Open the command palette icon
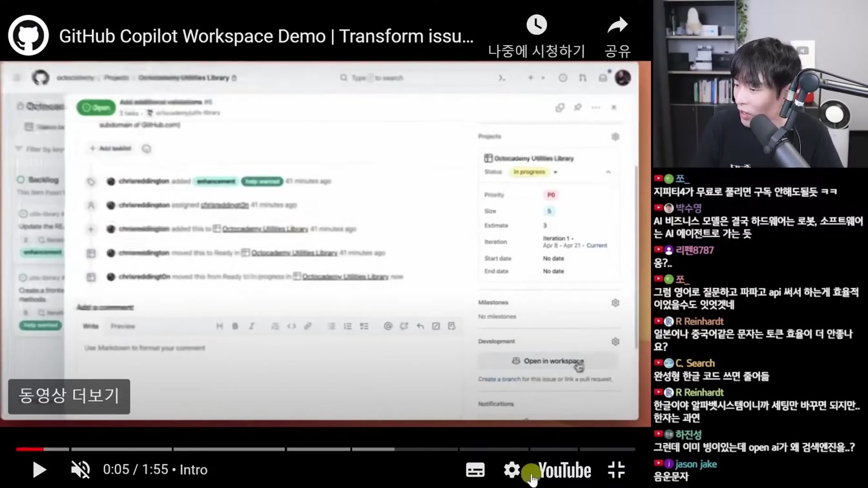This screenshot has height=488, width=868. point(502,77)
